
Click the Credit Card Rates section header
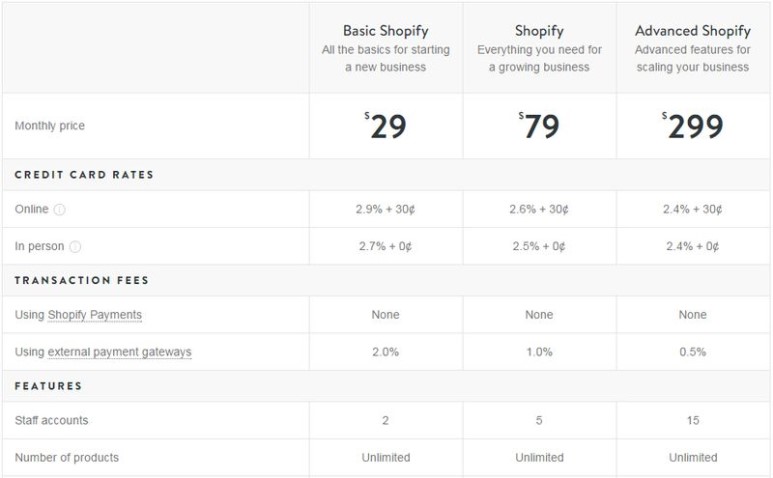tap(84, 175)
